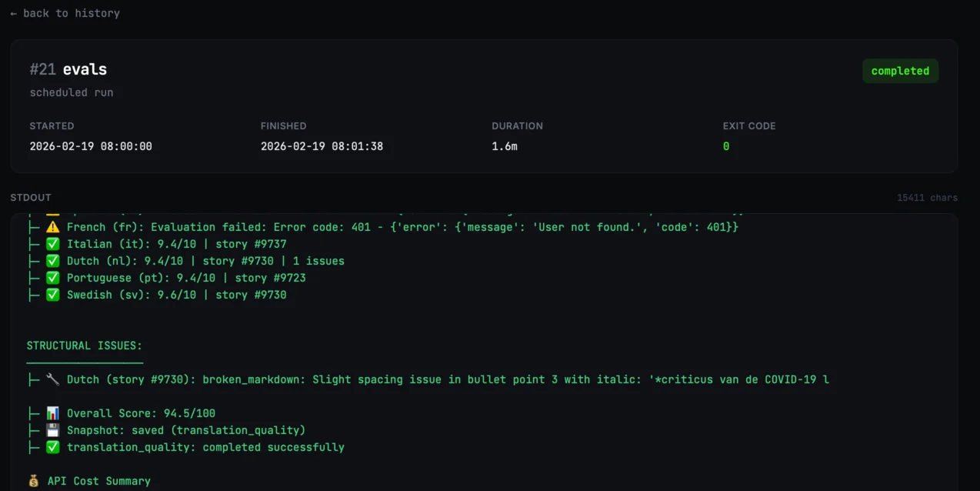Click the checkmark beside translation_quality completed
The height and width of the screenshot is (491, 980).
(x=52, y=447)
